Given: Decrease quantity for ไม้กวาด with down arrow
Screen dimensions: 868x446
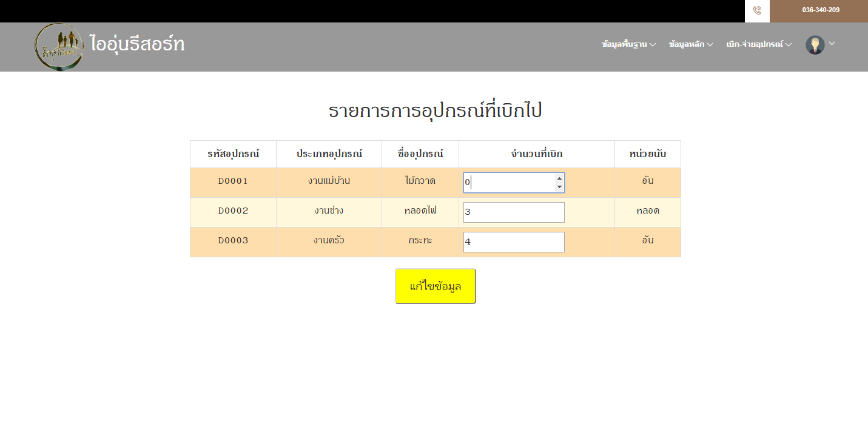Looking at the screenshot, I should (559, 187).
